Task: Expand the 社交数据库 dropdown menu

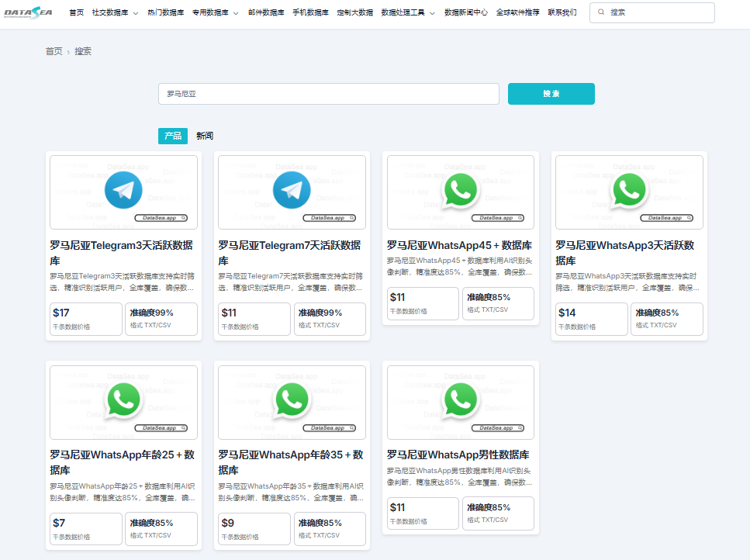Action: 116,12
